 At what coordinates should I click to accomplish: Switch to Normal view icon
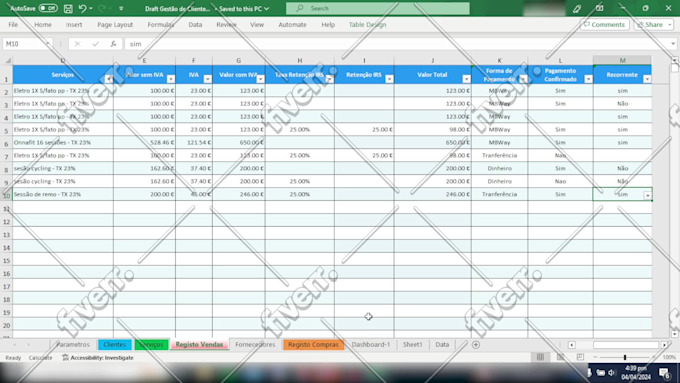540,357
